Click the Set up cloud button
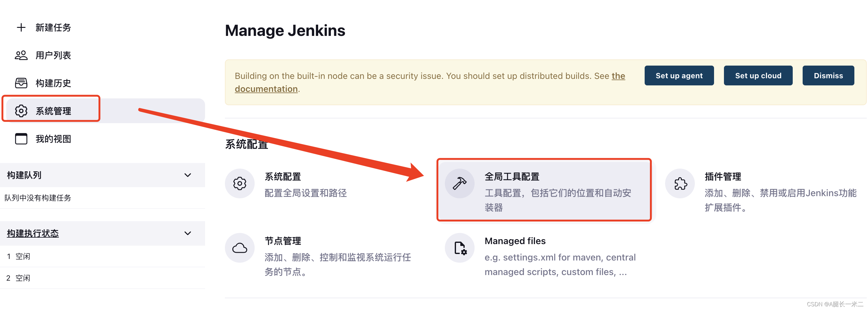This screenshot has height=310, width=868. click(758, 76)
